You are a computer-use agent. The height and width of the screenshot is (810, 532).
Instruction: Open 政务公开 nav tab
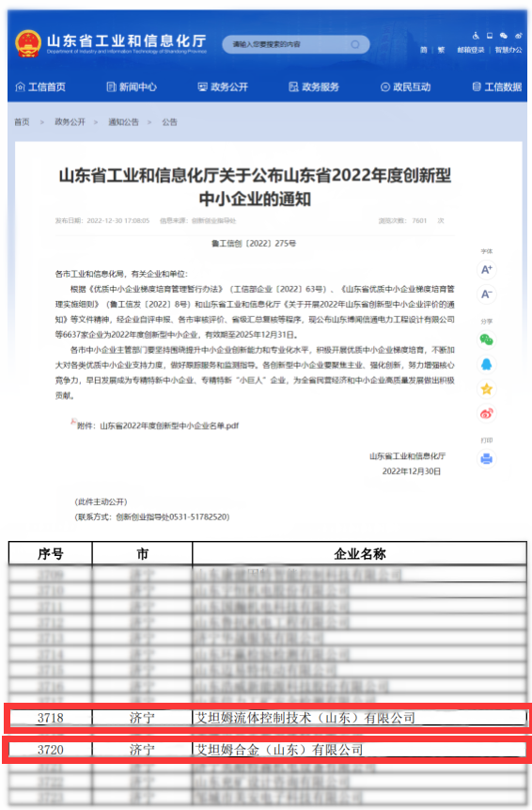tap(223, 87)
